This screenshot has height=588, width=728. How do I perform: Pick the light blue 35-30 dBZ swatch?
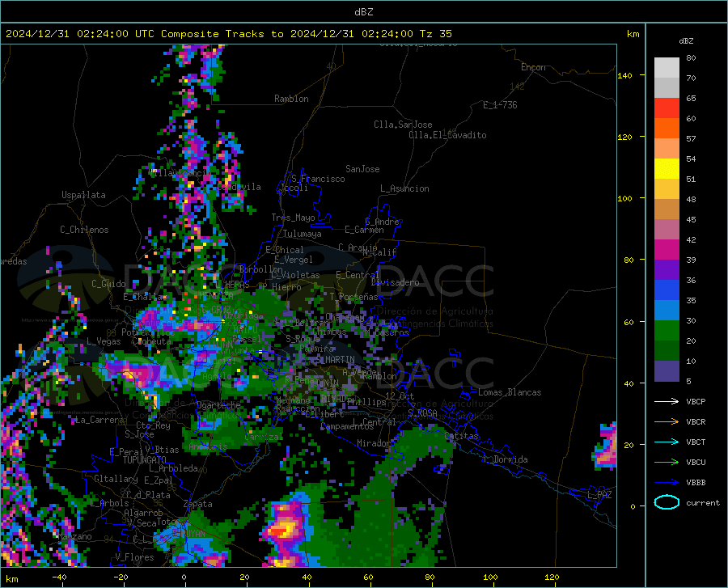click(667, 311)
